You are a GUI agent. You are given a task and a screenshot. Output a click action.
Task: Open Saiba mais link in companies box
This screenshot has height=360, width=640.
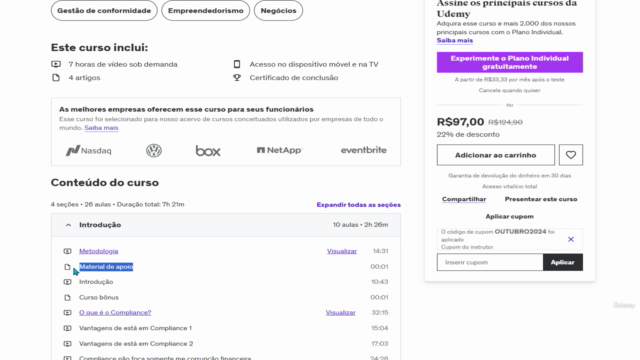(101, 128)
